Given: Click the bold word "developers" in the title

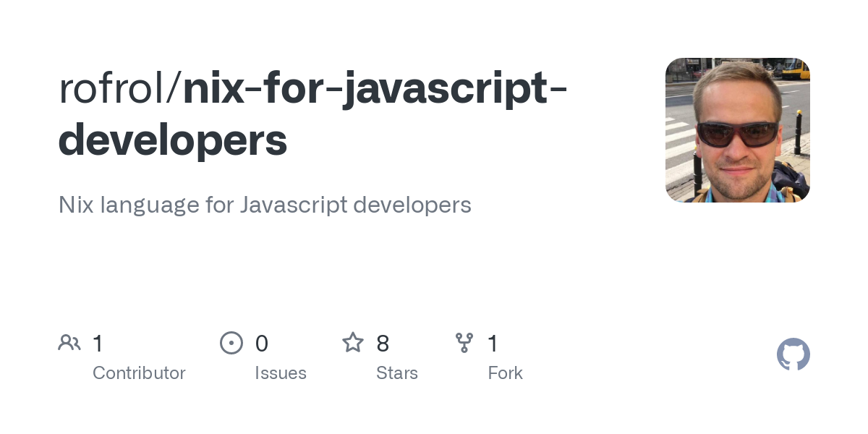Looking at the screenshot, I should 173,140.
